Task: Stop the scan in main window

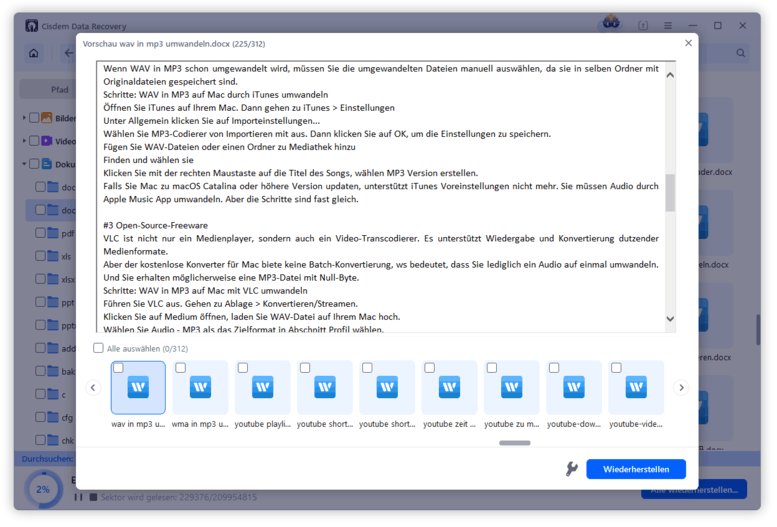Action: pyautogui.click(x=93, y=497)
